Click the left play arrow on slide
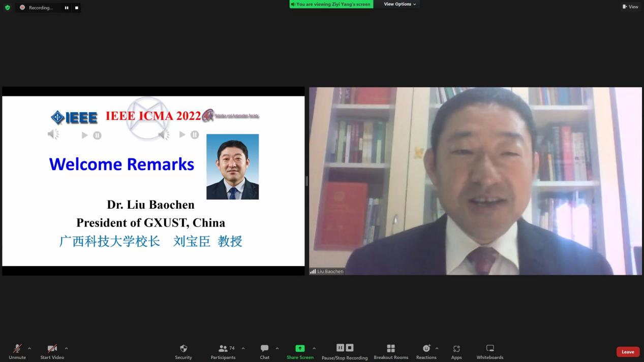This screenshot has height=362, width=644. [x=85, y=135]
